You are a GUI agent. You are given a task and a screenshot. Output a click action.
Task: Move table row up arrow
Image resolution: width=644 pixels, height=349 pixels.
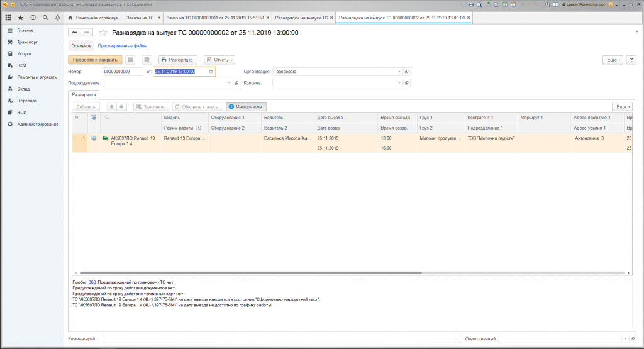(111, 107)
